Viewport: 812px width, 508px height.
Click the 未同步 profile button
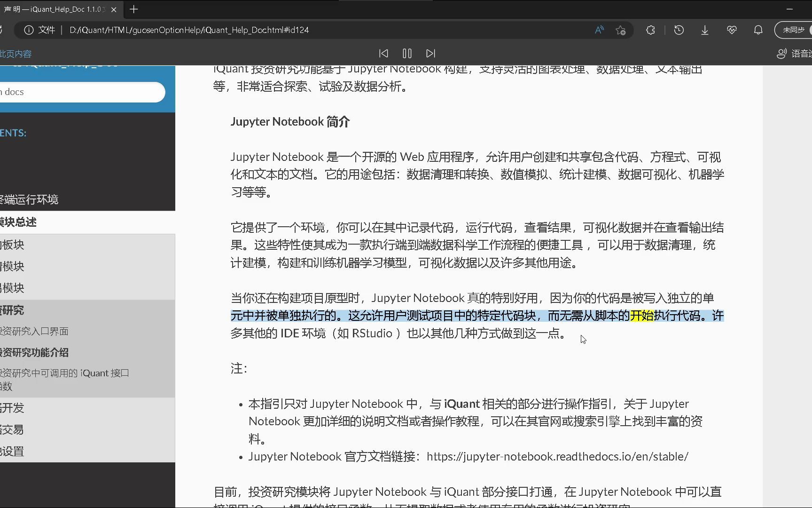pos(794,30)
